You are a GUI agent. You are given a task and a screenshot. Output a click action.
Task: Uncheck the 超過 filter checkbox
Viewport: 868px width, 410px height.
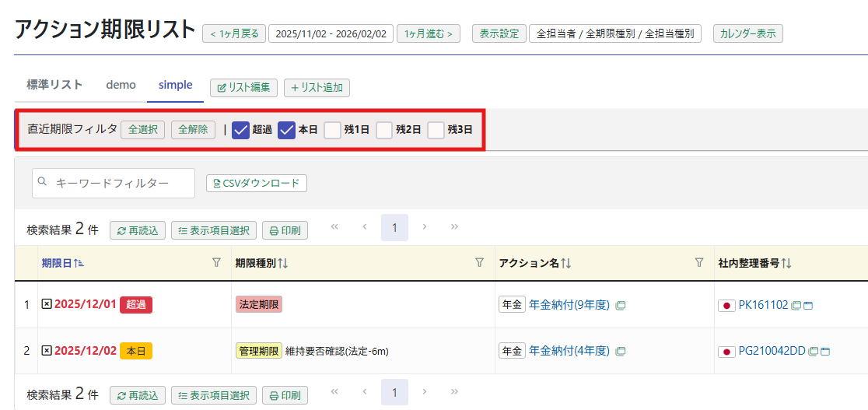241,130
